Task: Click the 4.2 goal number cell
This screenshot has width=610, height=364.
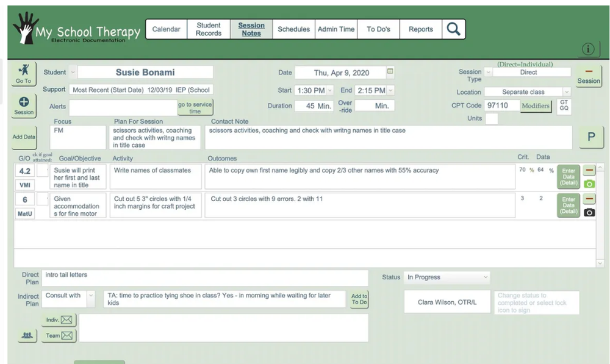Action: point(25,171)
